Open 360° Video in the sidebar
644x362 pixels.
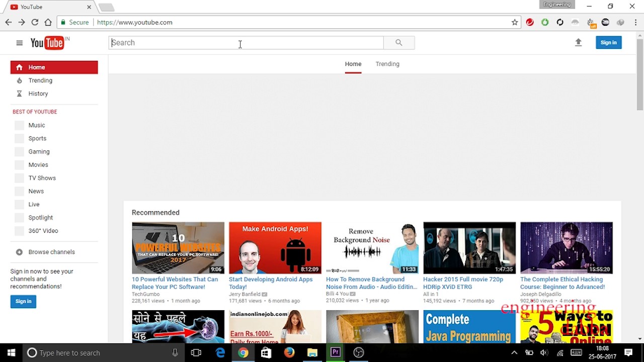coord(43,231)
